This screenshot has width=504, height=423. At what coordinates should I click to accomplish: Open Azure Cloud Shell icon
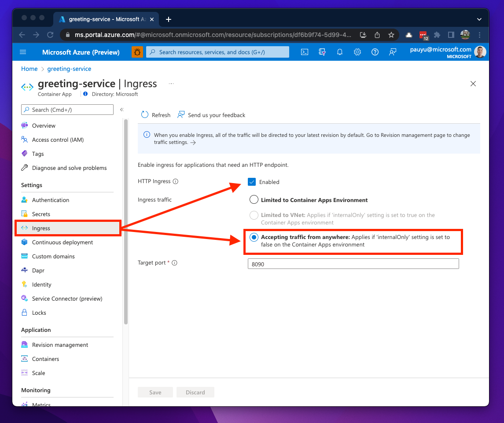pos(304,52)
